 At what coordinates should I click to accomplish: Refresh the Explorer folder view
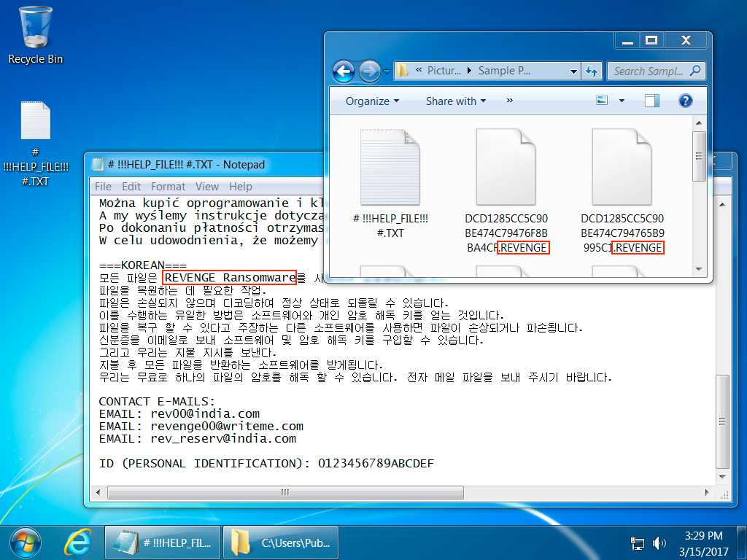click(592, 71)
